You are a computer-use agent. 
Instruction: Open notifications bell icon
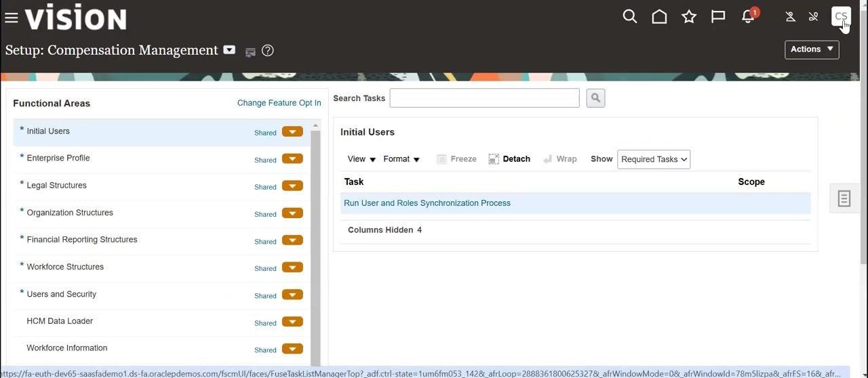click(x=749, y=16)
